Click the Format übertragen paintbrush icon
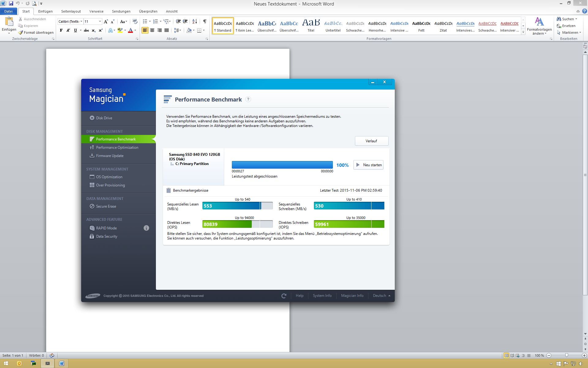This screenshot has width=588, height=368. click(x=21, y=33)
